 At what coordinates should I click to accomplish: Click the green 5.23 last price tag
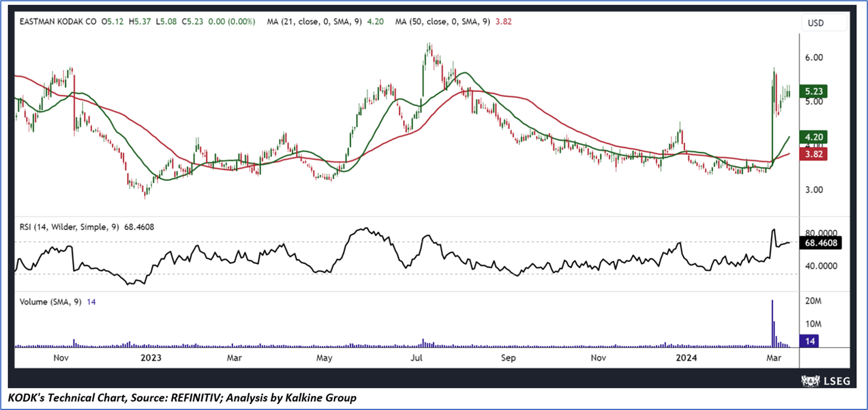pos(813,92)
